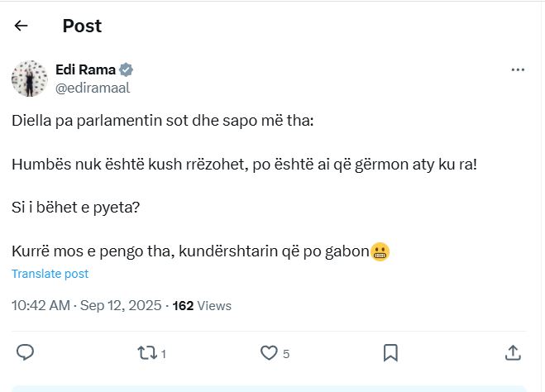
Task: Click the 162 Views count
Action: pos(202,305)
